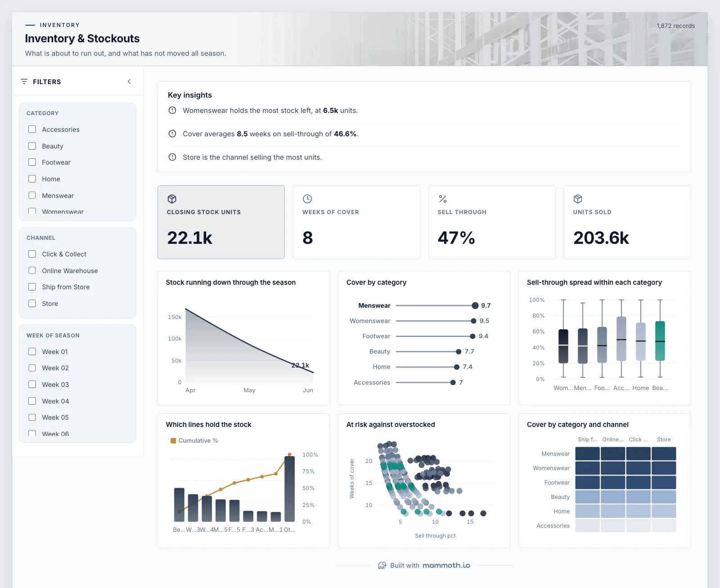Click the teal Beauty box plot
Viewport: 720px width, 588px height.
(660, 341)
